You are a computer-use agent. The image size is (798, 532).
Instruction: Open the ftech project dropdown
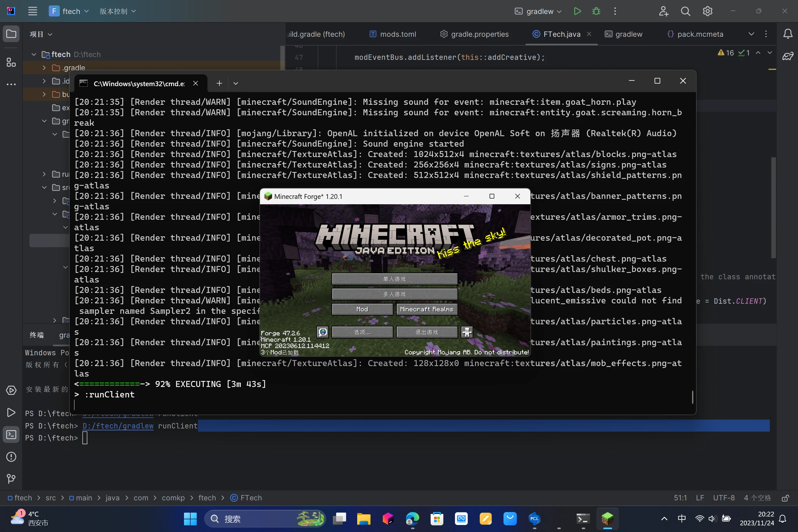point(69,11)
